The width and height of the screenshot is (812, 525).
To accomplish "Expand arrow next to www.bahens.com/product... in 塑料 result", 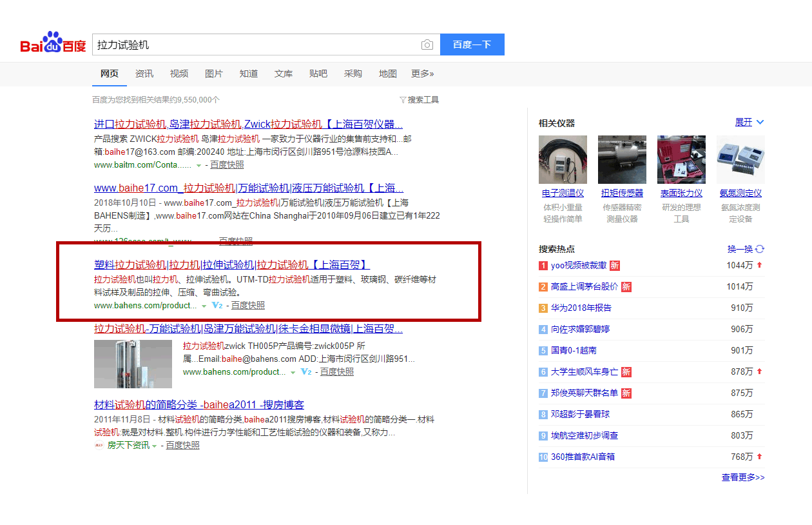I will coord(204,306).
